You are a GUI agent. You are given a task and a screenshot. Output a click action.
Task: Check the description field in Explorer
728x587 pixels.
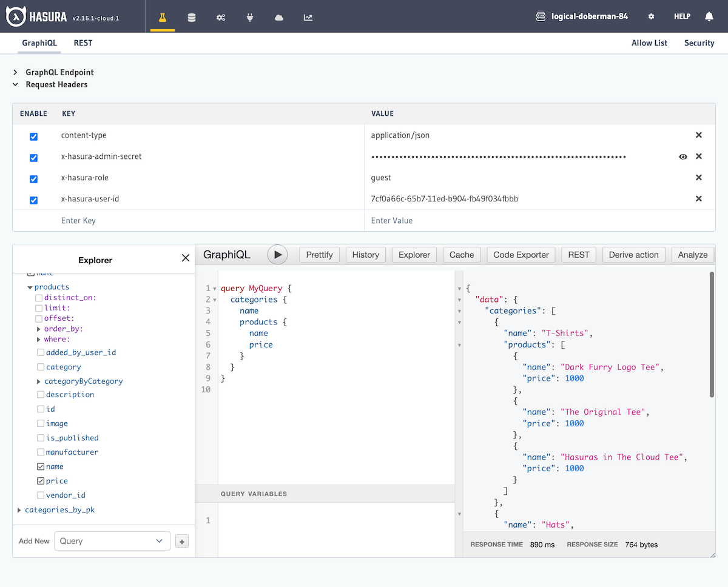tap(41, 395)
